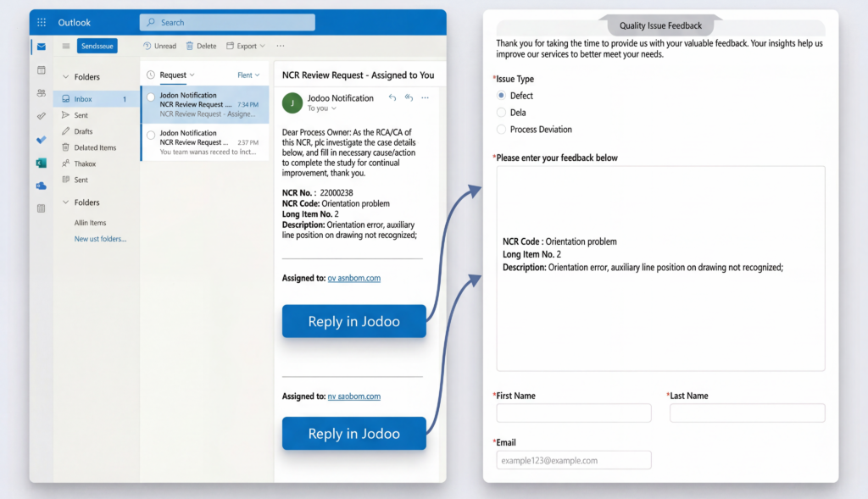868x499 pixels.
Task: Open the Calendar icon in the left rail
Action: [41, 69]
